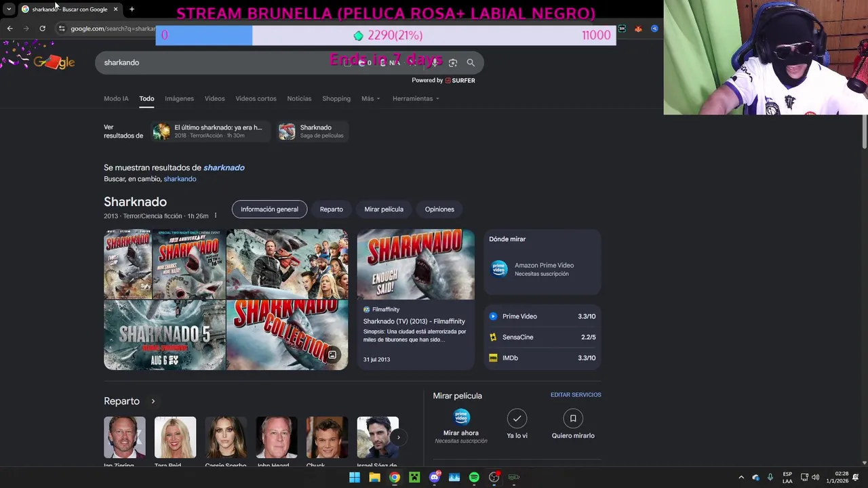
Task: Open the Videos tab
Action: (214, 98)
